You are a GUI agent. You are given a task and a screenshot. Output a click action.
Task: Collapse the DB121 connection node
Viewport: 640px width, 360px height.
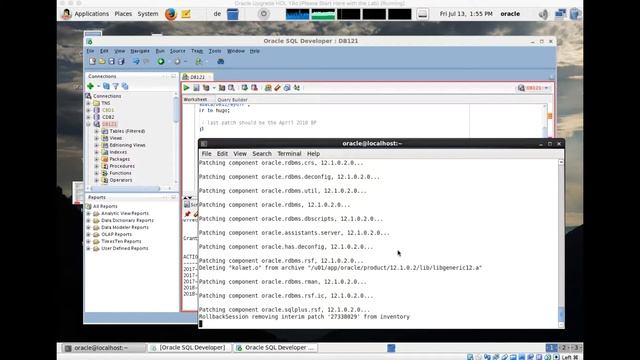click(89, 124)
